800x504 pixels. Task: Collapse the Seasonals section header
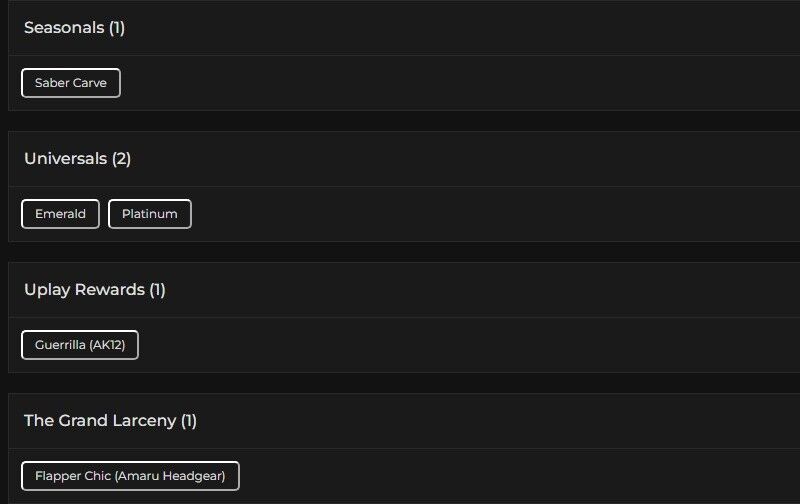click(64, 28)
